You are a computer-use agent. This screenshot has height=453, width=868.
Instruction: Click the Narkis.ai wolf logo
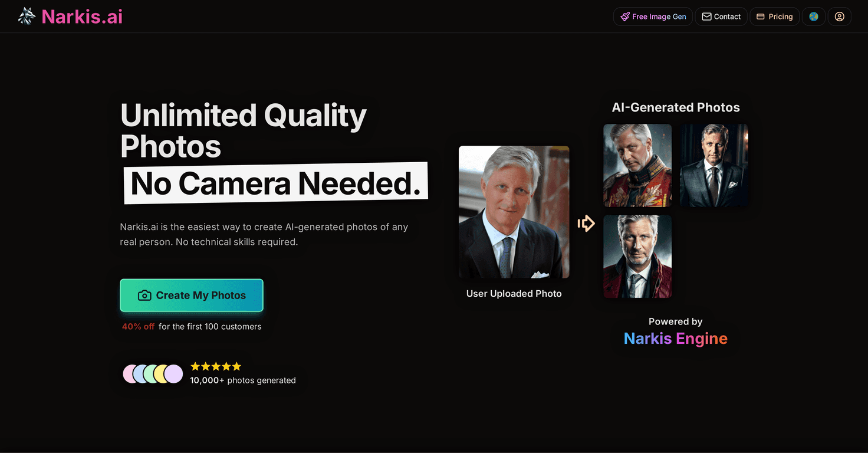pos(27,16)
